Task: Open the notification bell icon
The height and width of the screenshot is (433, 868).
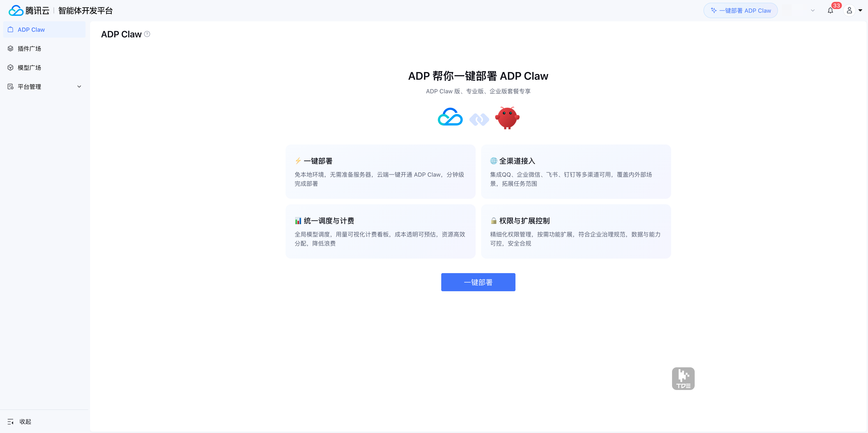Action: [x=830, y=10]
